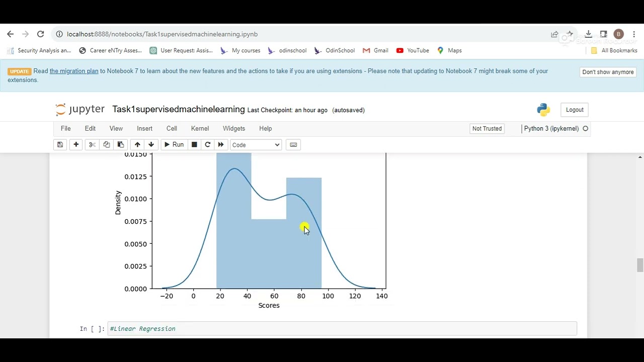
Task: Open the cell type Code dropdown
Action: pos(256,145)
